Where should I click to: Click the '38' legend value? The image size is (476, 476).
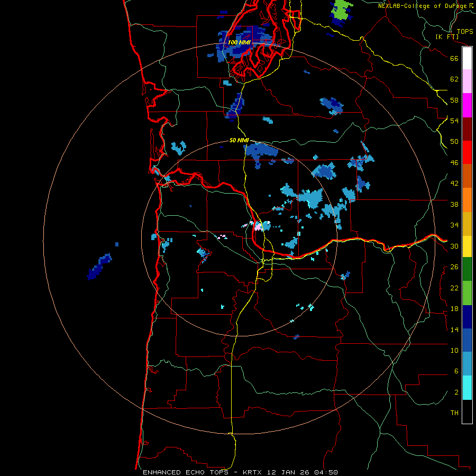tap(454, 204)
